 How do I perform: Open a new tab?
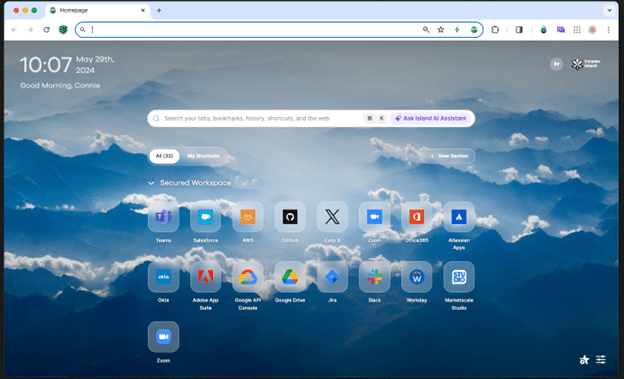point(159,10)
